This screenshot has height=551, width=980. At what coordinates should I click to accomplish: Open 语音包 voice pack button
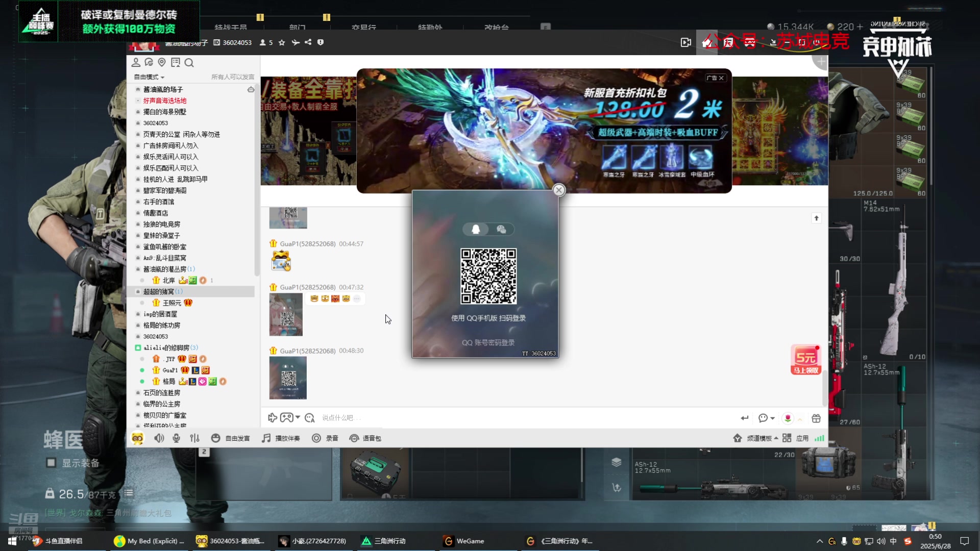tap(365, 438)
